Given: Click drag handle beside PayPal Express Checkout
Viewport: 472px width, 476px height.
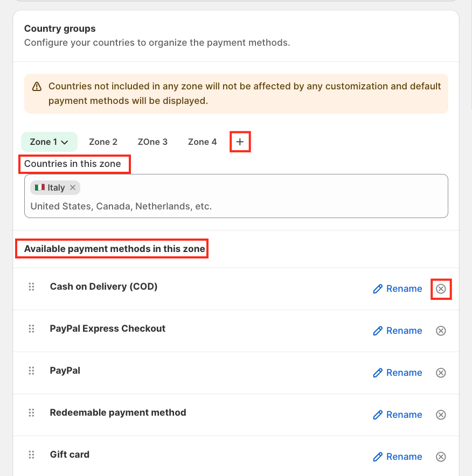Looking at the screenshot, I should pyautogui.click(x=31, y=329).
